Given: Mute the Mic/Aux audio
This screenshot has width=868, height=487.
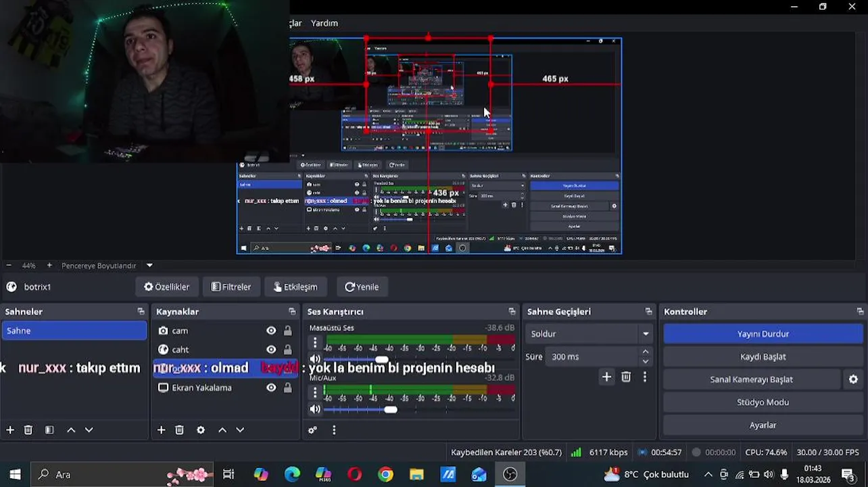Looking at the screenshot, I should coord(315,409).
